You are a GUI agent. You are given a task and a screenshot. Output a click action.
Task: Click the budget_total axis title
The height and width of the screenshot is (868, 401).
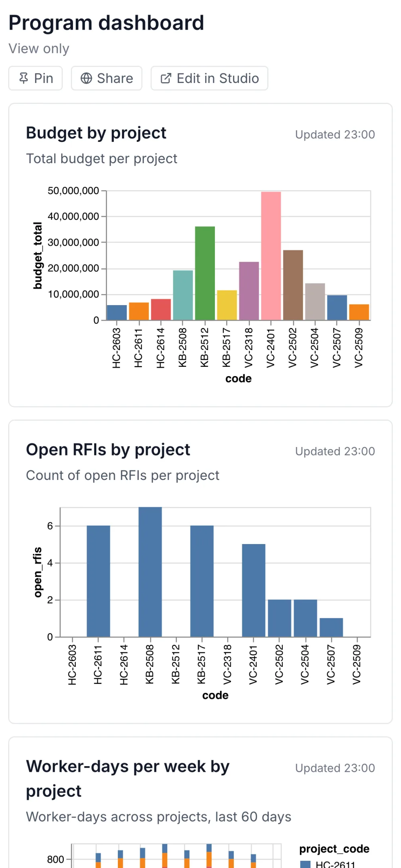tap(38, 255)
